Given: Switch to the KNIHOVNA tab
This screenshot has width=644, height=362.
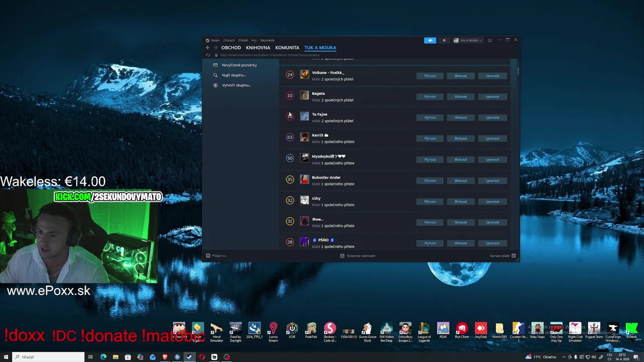Looking at the screenshot, I should 258,48.
